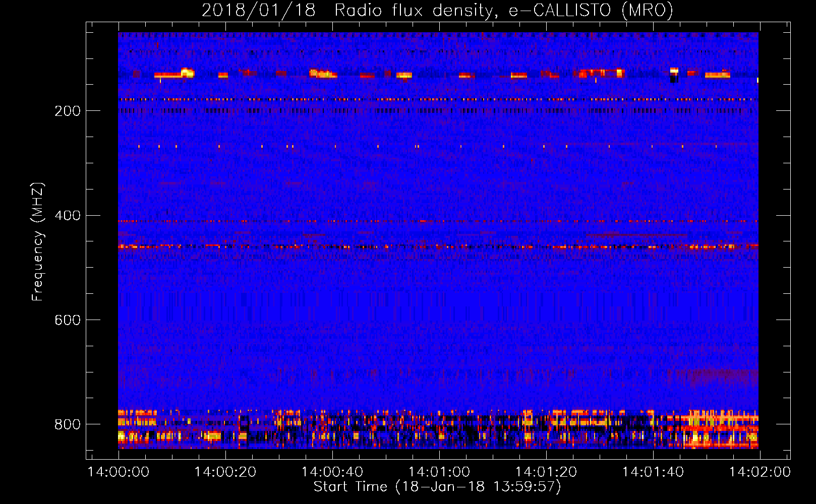Click the 600 frequency tick label

click(68, 320)
